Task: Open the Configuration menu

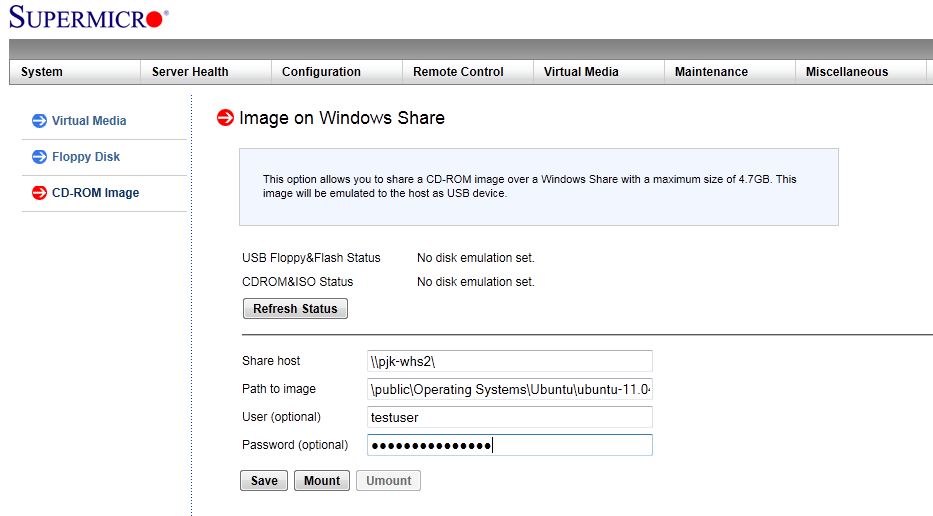Action: pyautogui.click(x=321, y=72)
